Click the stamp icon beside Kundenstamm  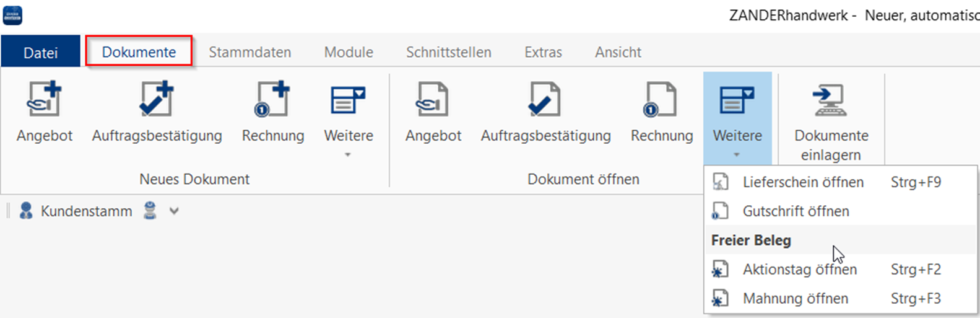pos(150,211)
